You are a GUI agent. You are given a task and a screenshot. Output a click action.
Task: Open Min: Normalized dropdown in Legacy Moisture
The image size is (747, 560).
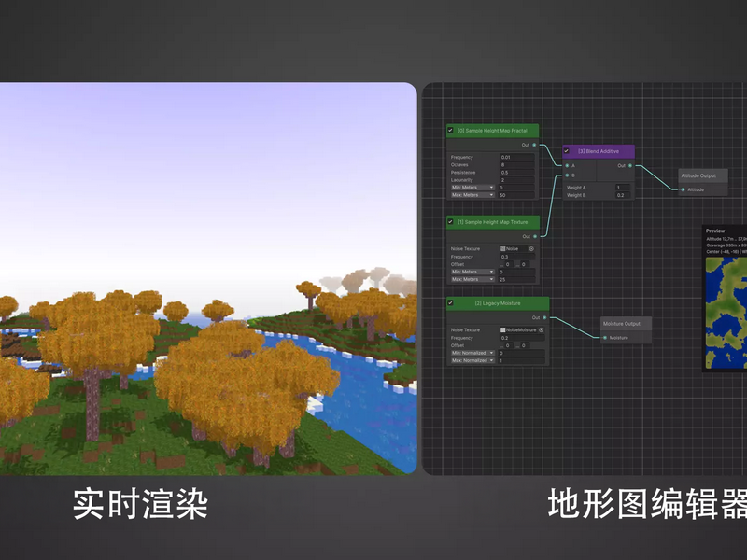point(472,353)
